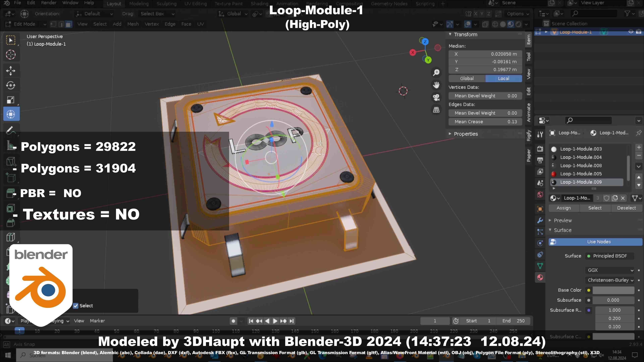
Task: Open the GGX distribution dropdown
Action: click(x=610, y=270)
